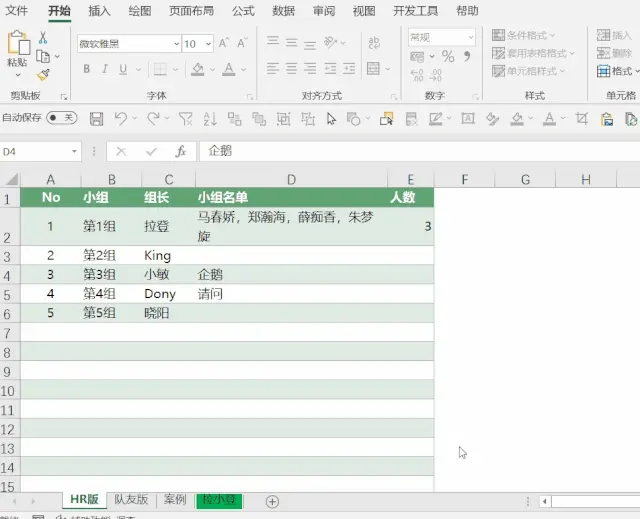Add a new sheet with plus button
Screen dimensions: 640x519
click(x=272, y=501)
